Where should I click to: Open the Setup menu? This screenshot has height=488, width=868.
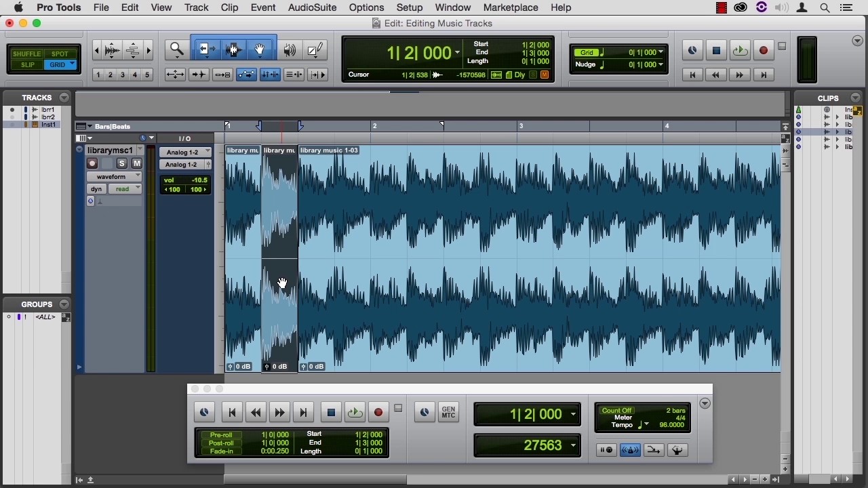(x=410, y=7)
